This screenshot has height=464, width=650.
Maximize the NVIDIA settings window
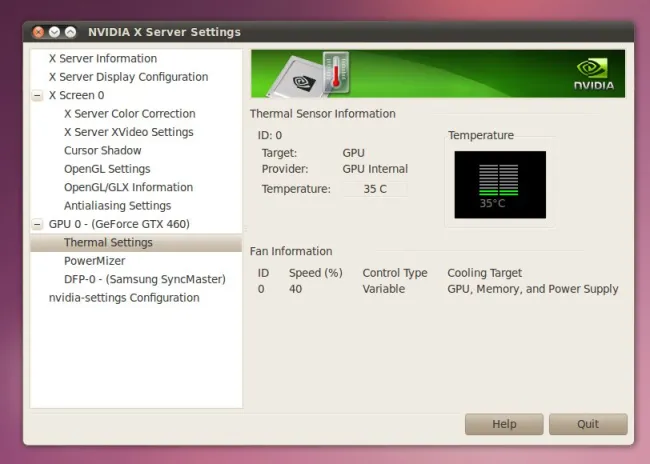point(70,32)
